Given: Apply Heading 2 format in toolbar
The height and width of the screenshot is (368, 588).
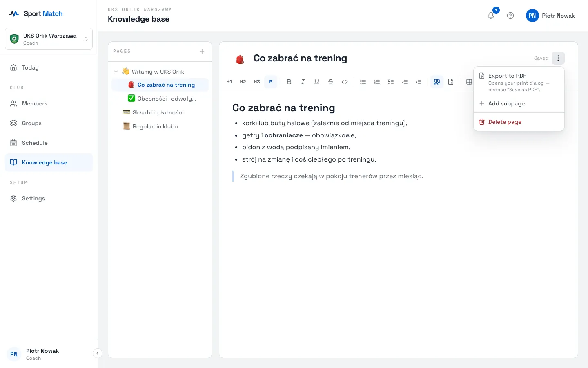Looking at the screenshot, I should coord(243,82).
